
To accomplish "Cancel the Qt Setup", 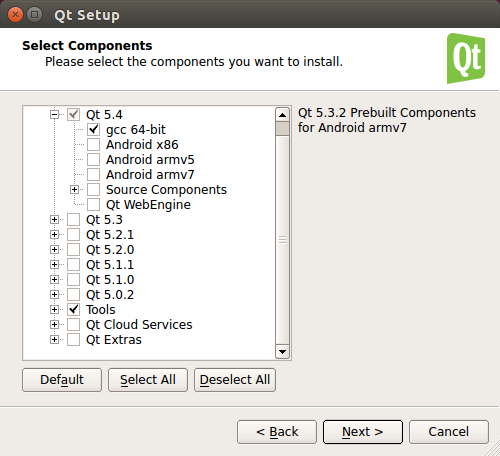I will point(449,432).
